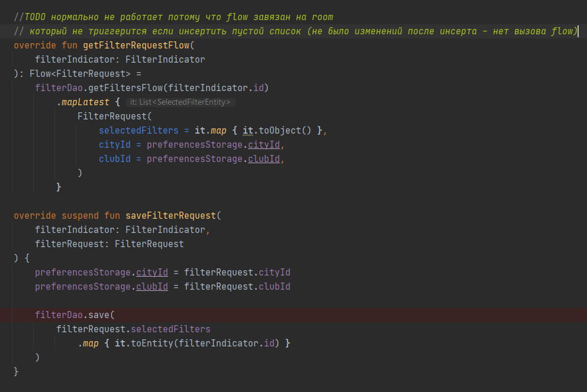Viewport: 587px width, 392px height.
Task: Click filterIndicator.id inside toEntity call
Action: coord(227,344)
